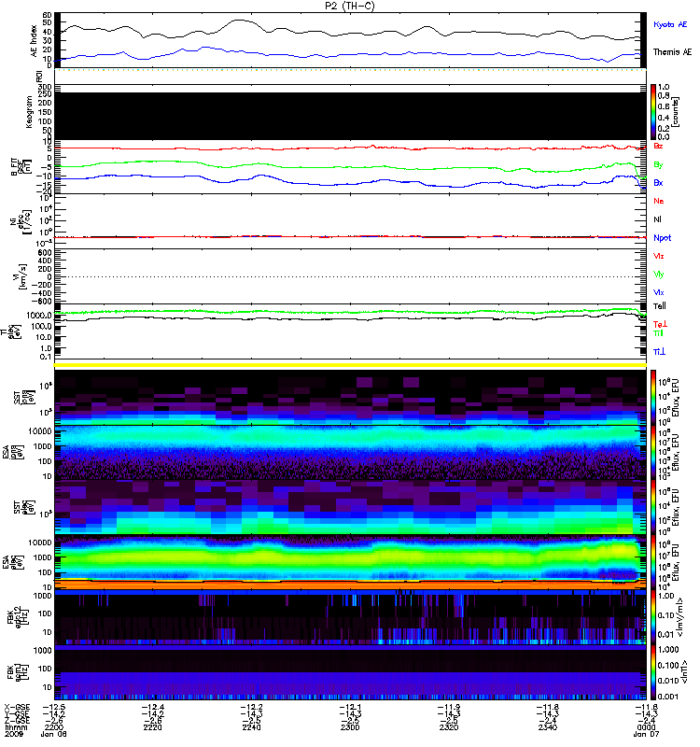Click the B_FIT axis label
Screen dimensions: 700x747
click(21, 167)
